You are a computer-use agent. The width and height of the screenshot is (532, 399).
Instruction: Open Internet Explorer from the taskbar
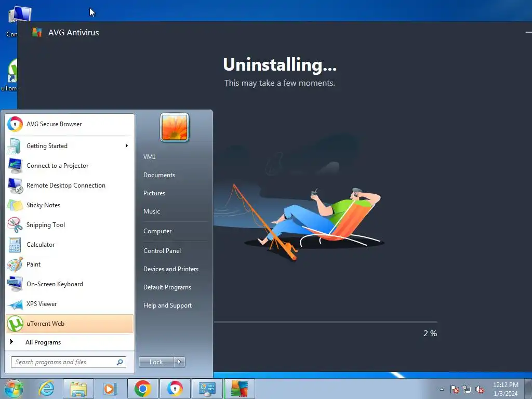[46, 389]
